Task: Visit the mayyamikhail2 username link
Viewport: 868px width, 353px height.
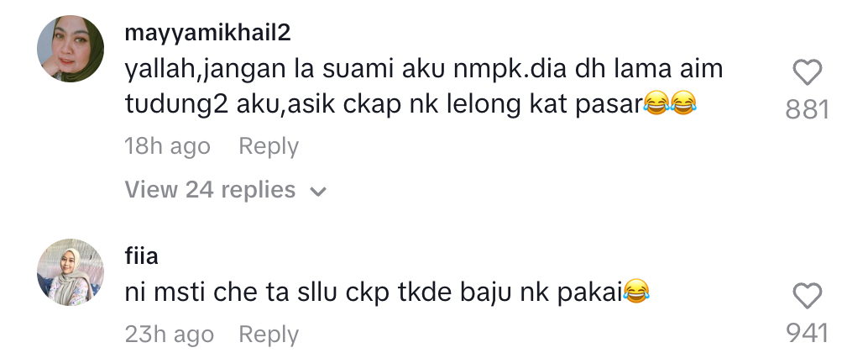Action: click(x=207, y=34)
